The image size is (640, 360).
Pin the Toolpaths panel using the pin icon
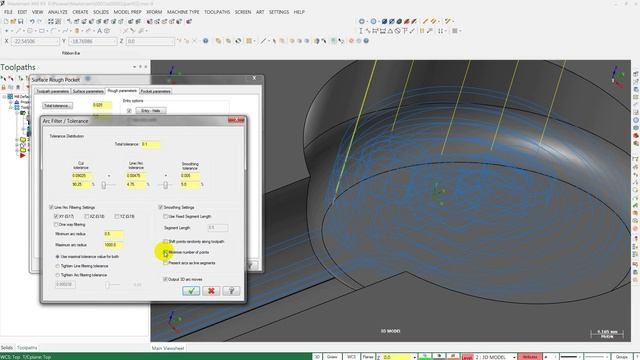pos(140,67)
